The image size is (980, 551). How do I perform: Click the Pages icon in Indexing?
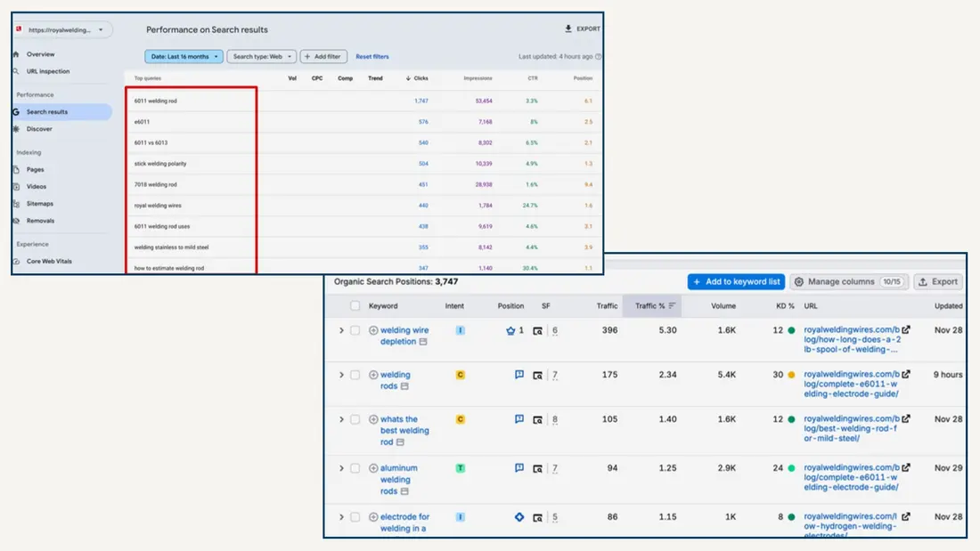click(x=16, y=169)
